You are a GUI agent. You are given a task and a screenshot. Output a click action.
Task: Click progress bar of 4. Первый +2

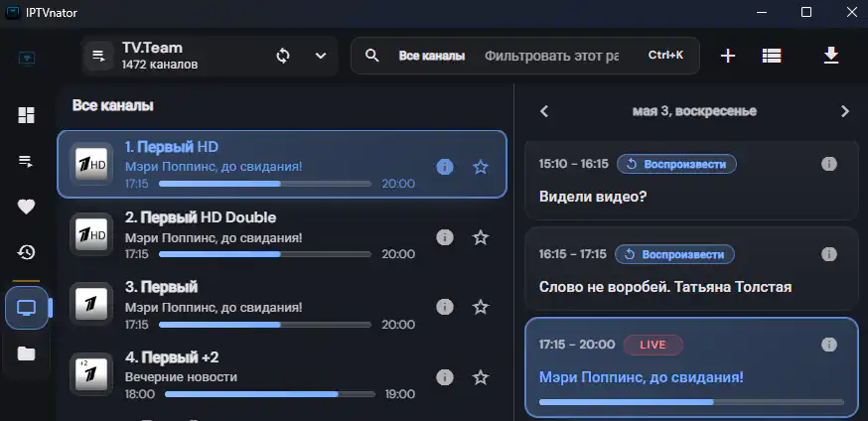[270, 394]
